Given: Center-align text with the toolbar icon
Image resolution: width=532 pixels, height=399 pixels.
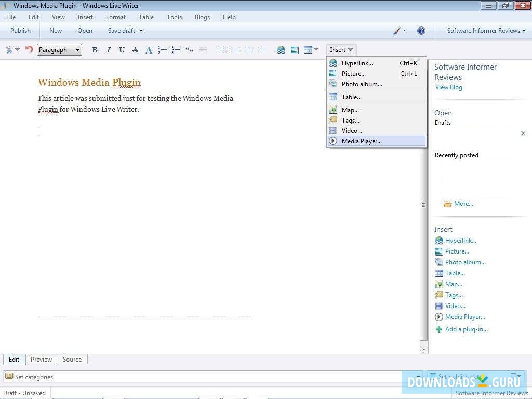Looking at the screenshot, I should pos(235,50).
